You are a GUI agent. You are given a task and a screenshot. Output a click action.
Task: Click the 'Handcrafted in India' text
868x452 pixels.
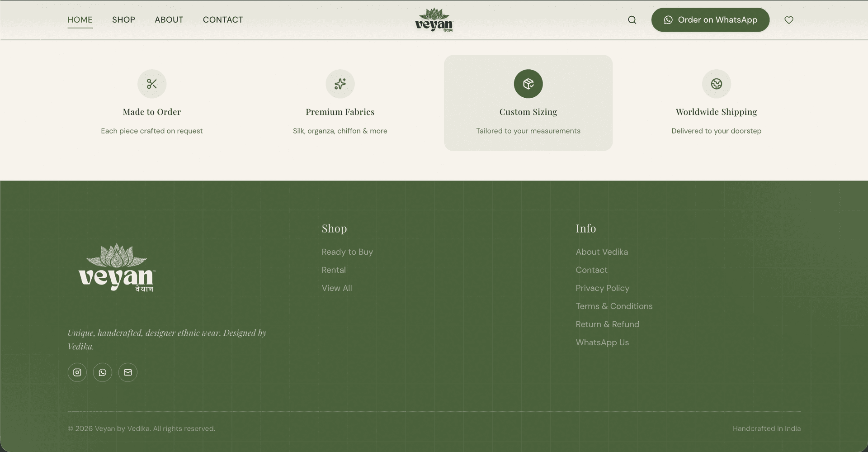pyautogui.click(x=767, y=428)
